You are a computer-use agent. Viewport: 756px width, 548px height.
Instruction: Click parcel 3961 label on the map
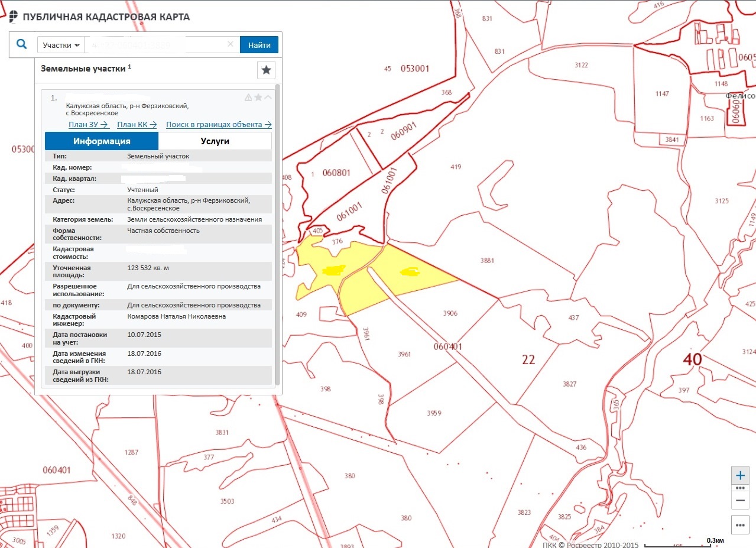(x=404, y=354)
